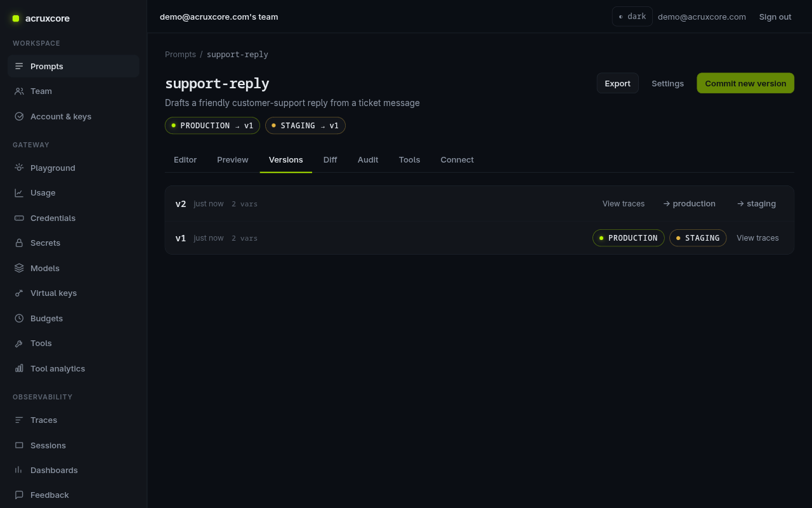Switch to the Connect tab

point(457,159)
